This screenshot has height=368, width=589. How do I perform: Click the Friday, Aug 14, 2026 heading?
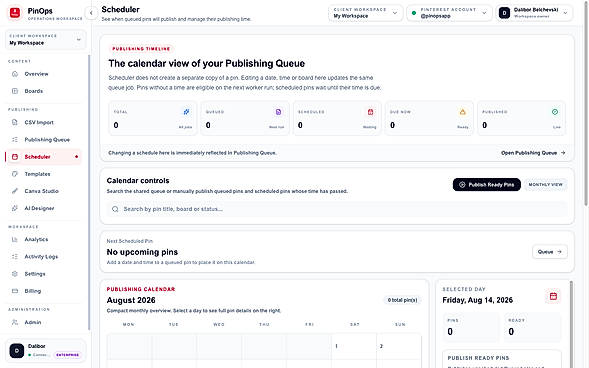[x=477, y=300]
